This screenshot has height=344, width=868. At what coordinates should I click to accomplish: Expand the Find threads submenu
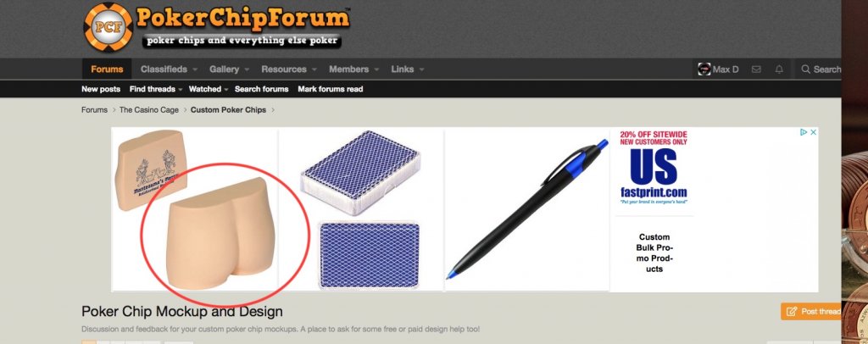click(x=154, y=89)
